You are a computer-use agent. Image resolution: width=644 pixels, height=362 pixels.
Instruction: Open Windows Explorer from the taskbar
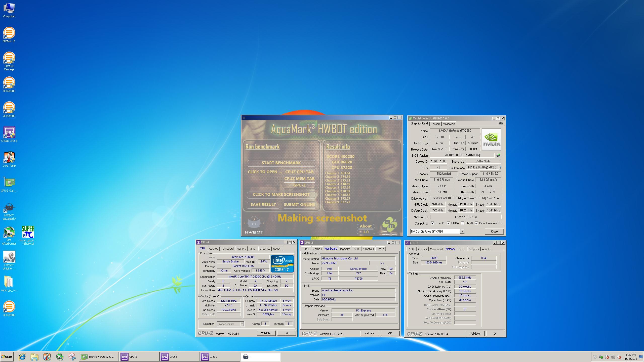[x=34, y=357]
